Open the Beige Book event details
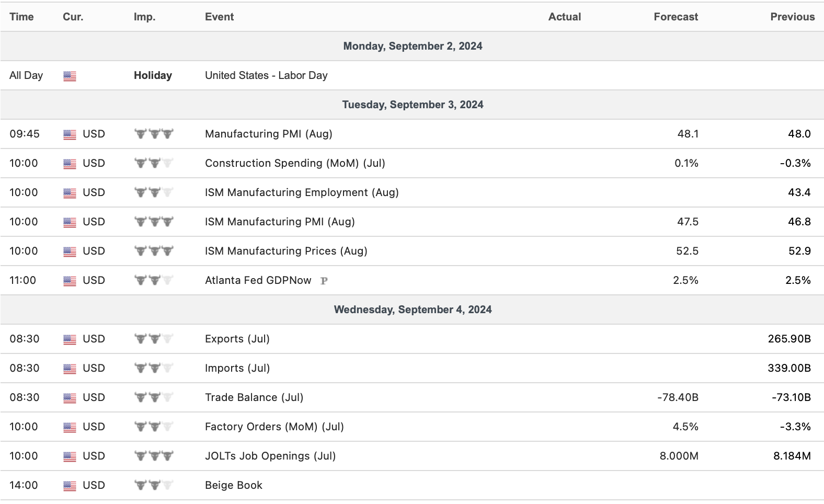Screen dimensions: 824x504 [233, 485]
